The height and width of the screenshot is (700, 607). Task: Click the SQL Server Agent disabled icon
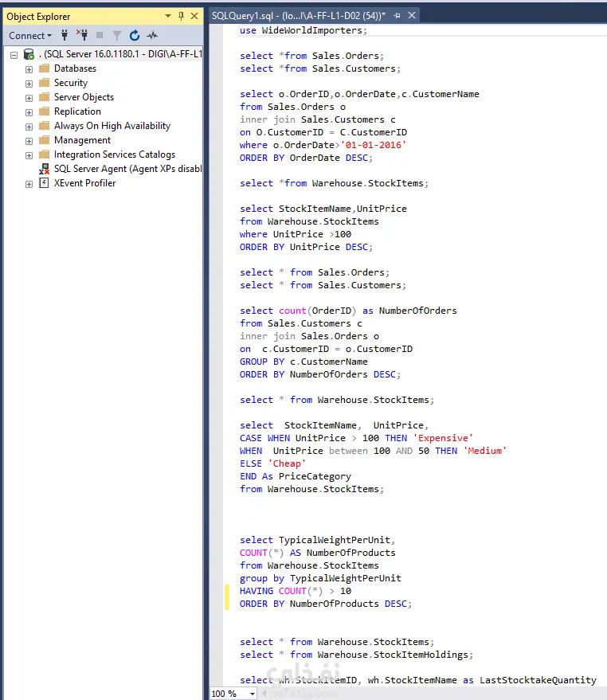pyautogui.click(x=45, y=169)
